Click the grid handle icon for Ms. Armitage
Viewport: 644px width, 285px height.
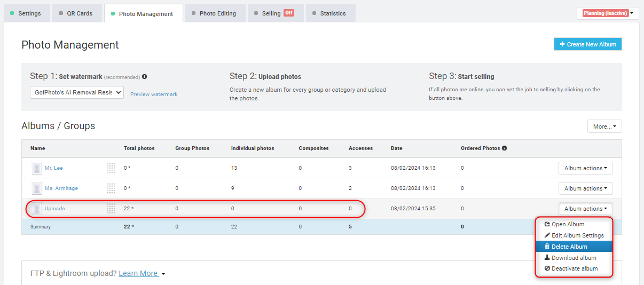click(x=111, y=188)
